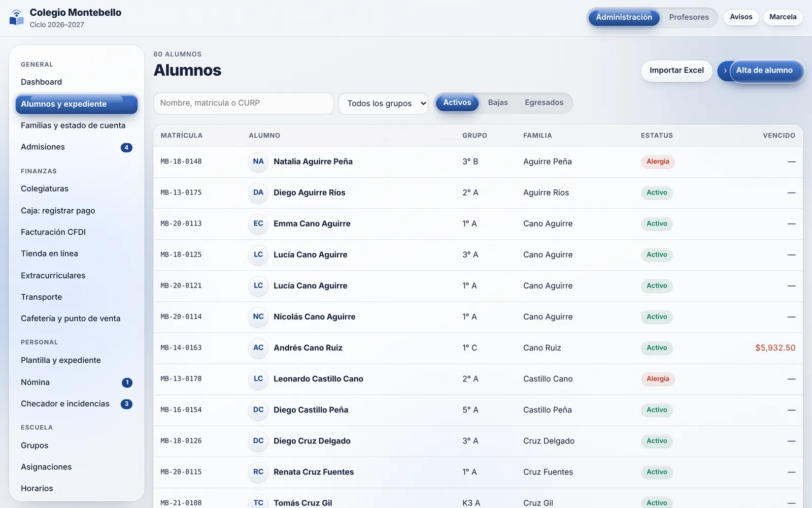Open Tienda en línea in sidebar
The width and height of the screenshot is (812, 508).
[x=77, y=253]
